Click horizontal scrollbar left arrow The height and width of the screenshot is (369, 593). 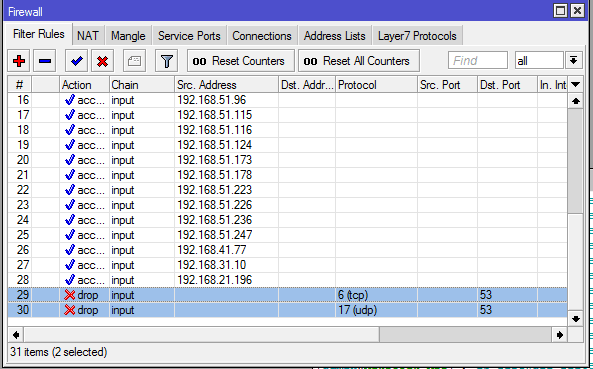(x=16, y=335)
